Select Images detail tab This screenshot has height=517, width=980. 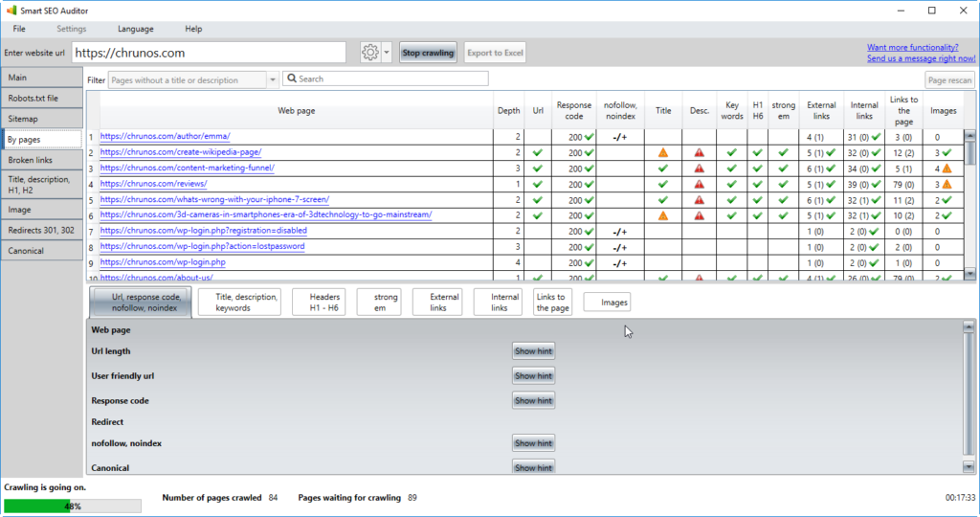pos(607,303)
